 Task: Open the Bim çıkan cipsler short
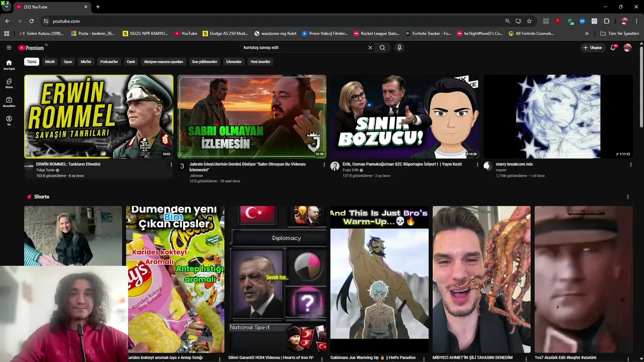(x=176, y=280)
